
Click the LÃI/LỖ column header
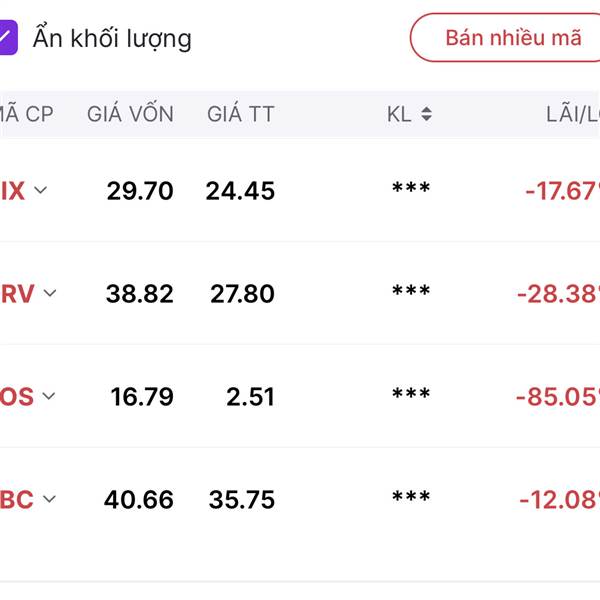click(572, 114)
